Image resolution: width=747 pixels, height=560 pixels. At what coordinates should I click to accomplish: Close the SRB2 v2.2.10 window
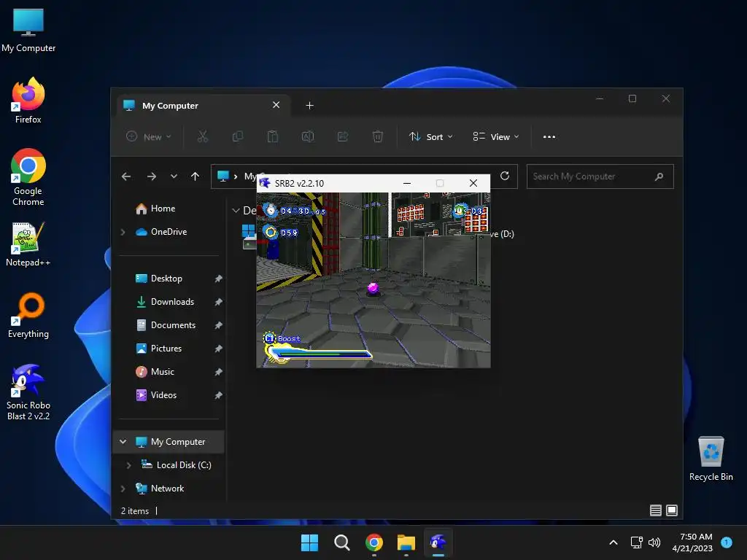(x=473, y=183)
